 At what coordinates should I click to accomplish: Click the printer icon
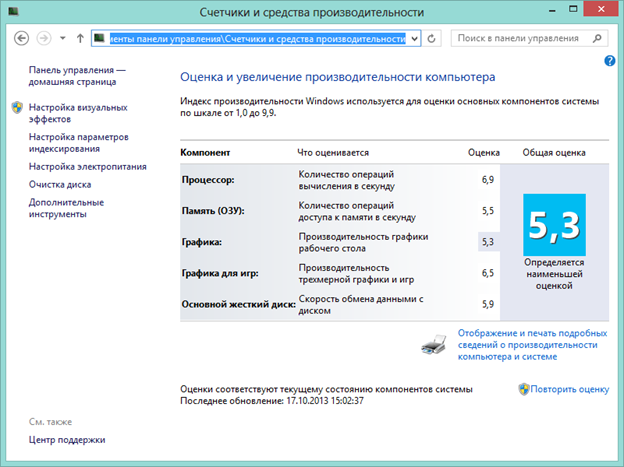434,344
